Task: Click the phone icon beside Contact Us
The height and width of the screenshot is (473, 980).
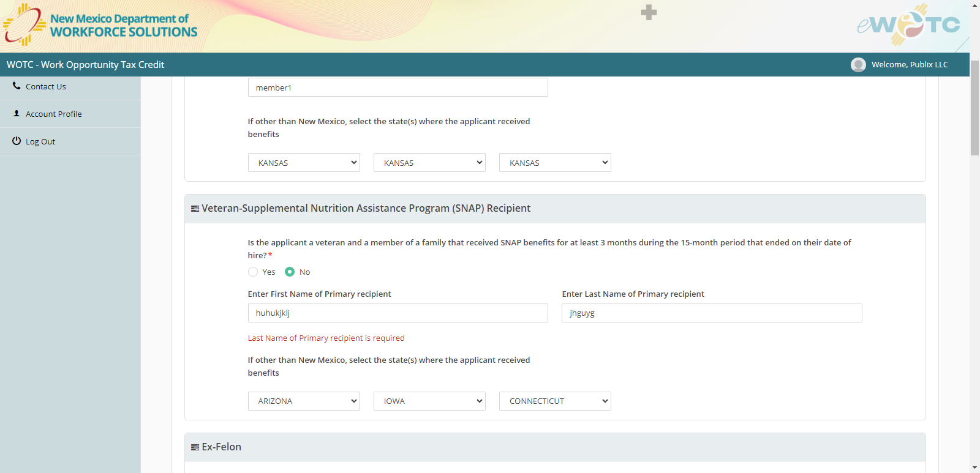Action: (x=17, y=86)
